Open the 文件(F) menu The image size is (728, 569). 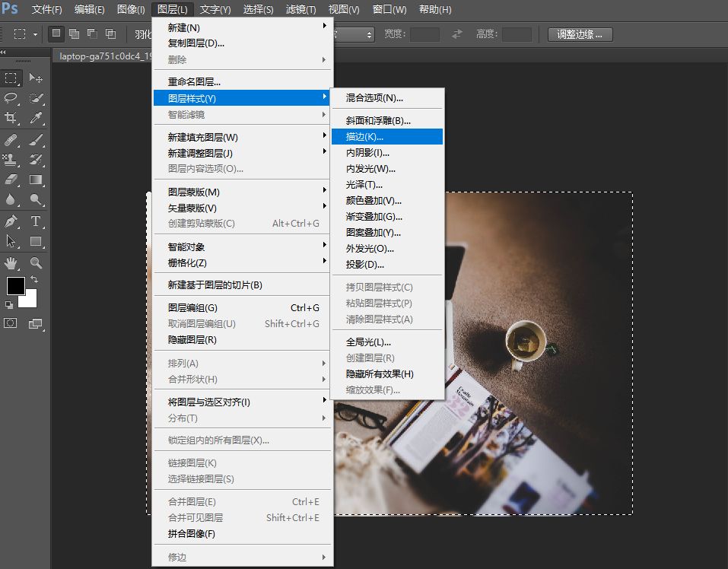pos(46,9)
